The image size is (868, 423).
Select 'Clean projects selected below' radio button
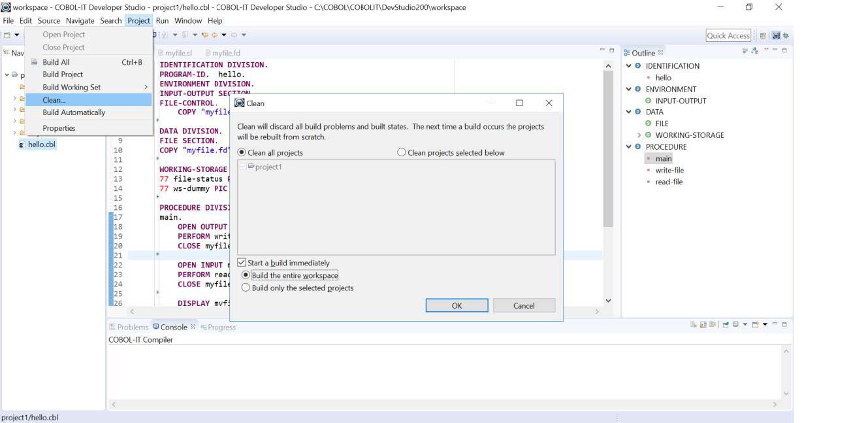[402, 152]
